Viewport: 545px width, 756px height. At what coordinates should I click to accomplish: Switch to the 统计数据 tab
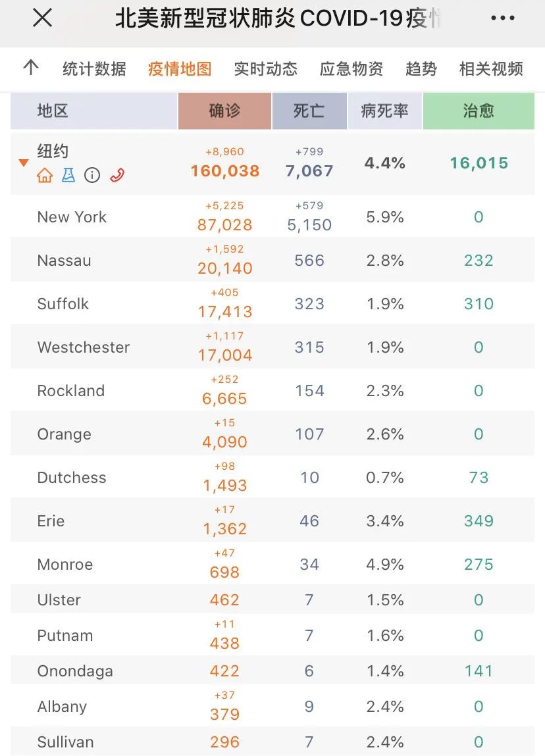[x=95, y=68]
